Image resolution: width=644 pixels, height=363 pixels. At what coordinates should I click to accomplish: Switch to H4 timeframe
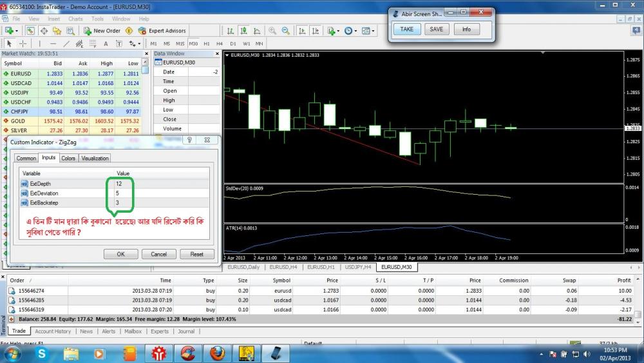(x=220, y=44)
